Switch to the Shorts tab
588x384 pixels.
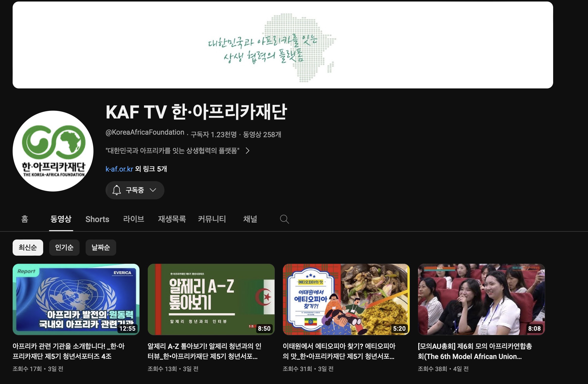tap(97, 219)
